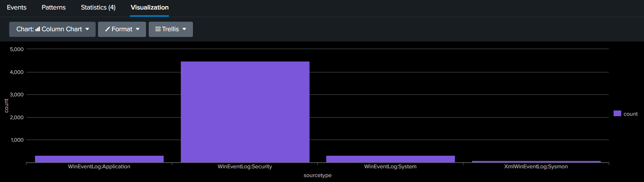This screenshot has height=182, width=644.
Task: Click the WinEventLog:Security x-axis label
Action: (245, 166)
